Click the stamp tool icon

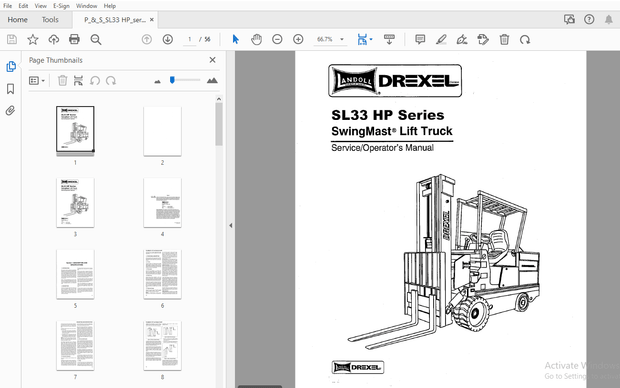point(483,39)
